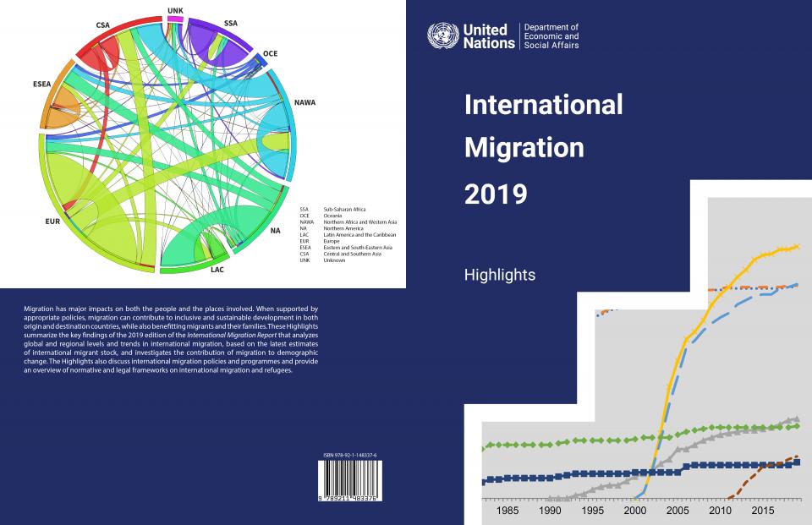Viewport: 812px width, 525px height.
Task: Click the ESEA label beside the chord diagram
Action: pyautogui.click(x=42, y=84)
